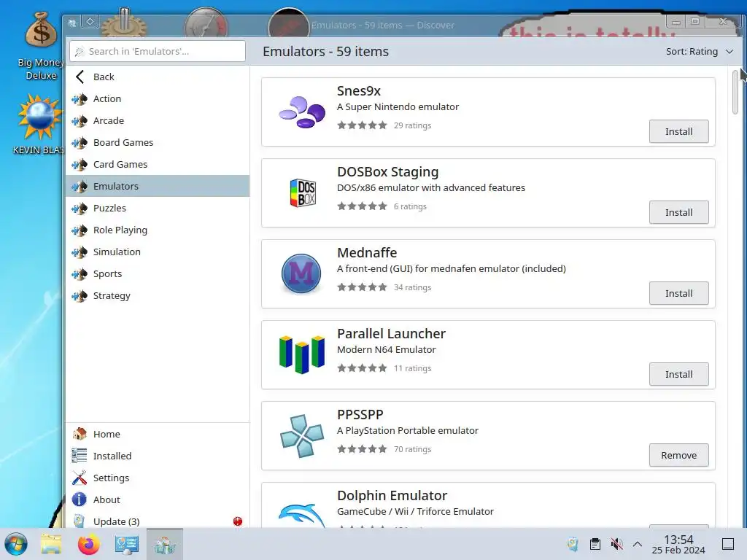Screen dimensions: 747x560
Task: Click the About info icon
Action: click(80, 499)
